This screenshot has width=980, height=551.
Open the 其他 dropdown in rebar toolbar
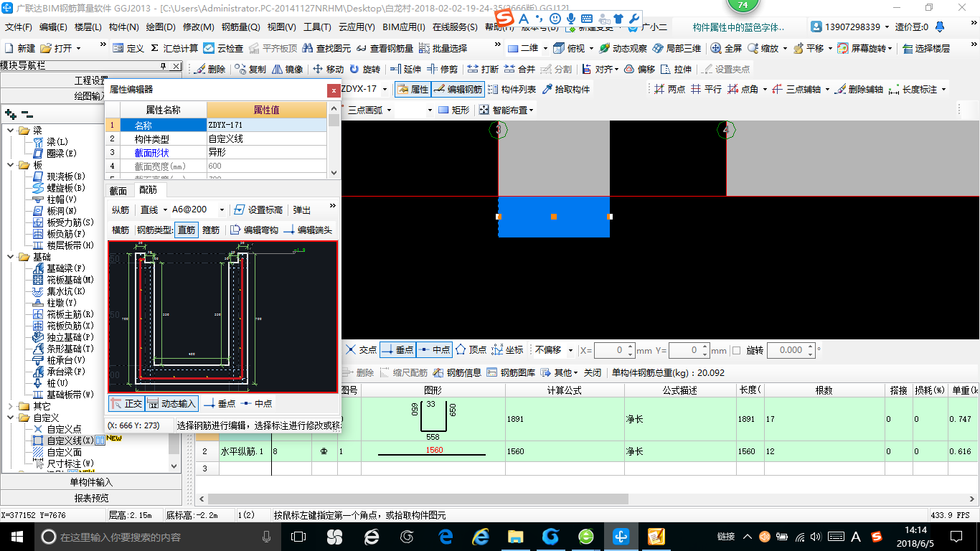(559, 372)
